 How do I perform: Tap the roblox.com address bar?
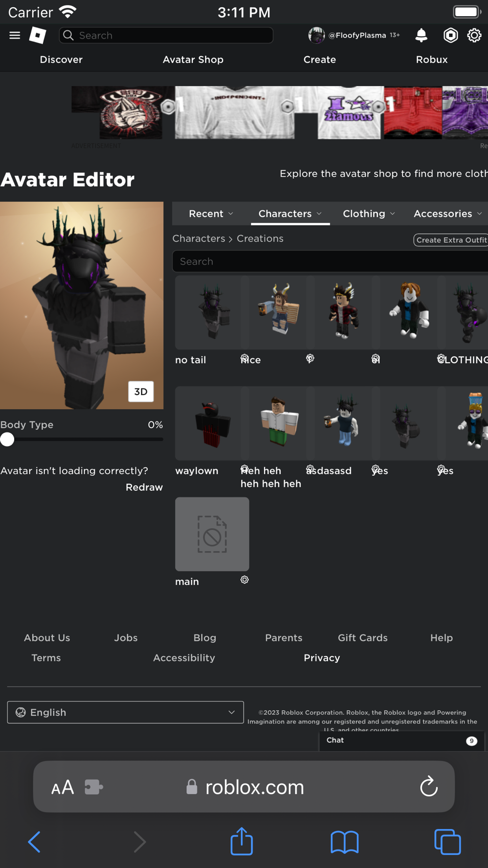[x=244, y=786]
